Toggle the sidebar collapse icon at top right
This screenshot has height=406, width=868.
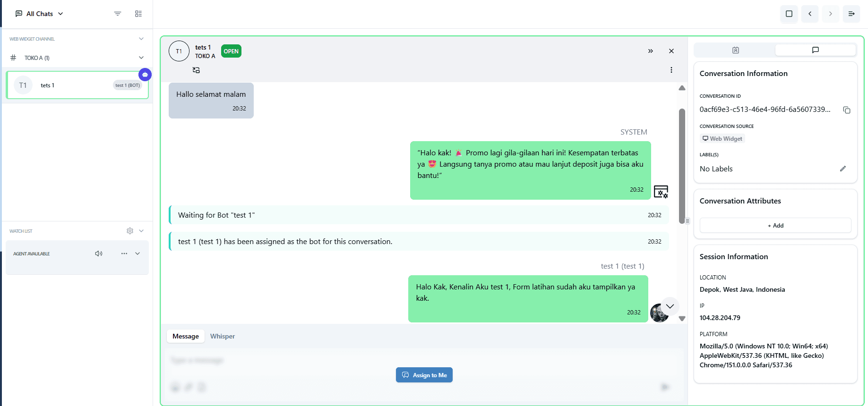[x=851, y=14]
